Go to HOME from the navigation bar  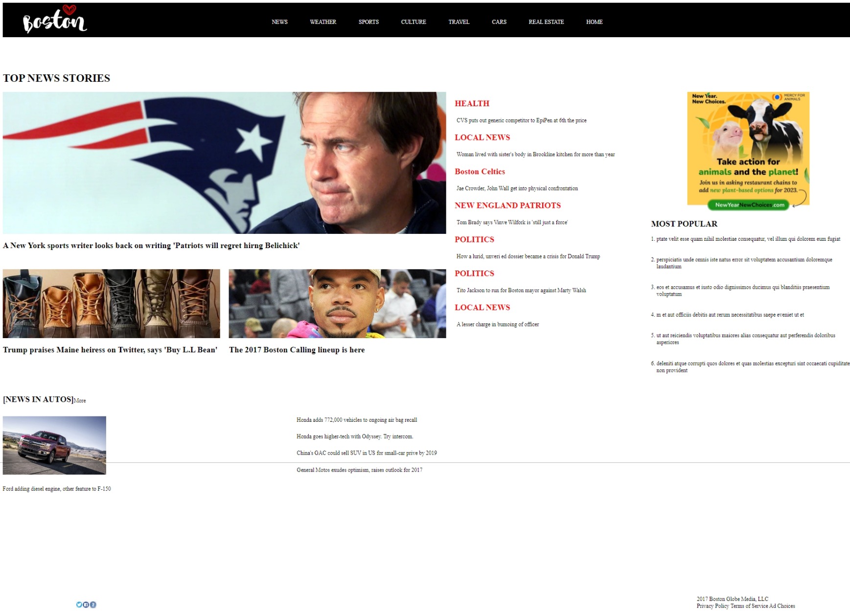[595, 22]
